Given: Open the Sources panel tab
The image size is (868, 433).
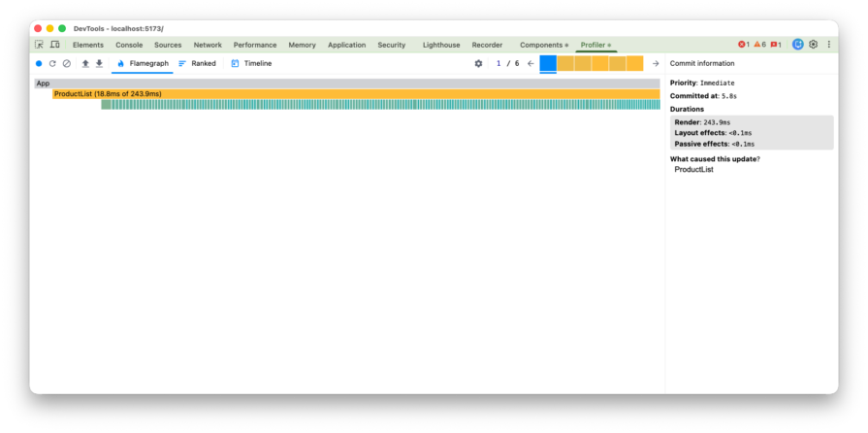Looking at the screenshot, I should 168,45.
